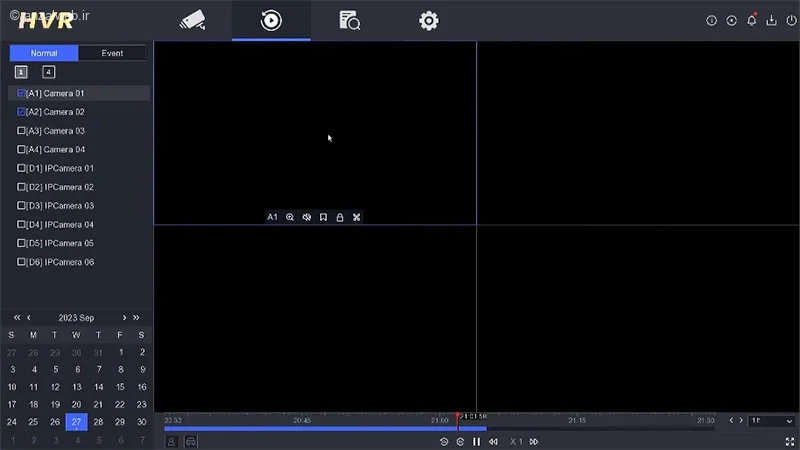Switch to the Normal tab
800x450 pixels.
(44, 53)
